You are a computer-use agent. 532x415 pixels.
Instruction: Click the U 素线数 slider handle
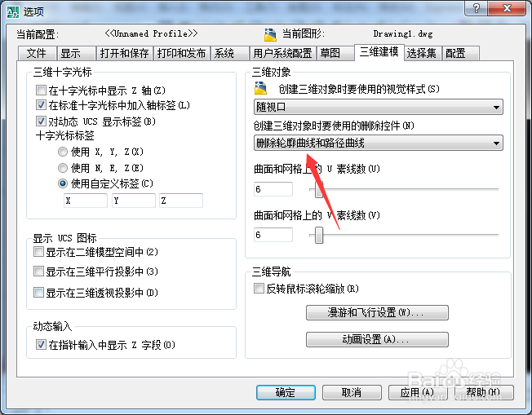click(318, 189)
